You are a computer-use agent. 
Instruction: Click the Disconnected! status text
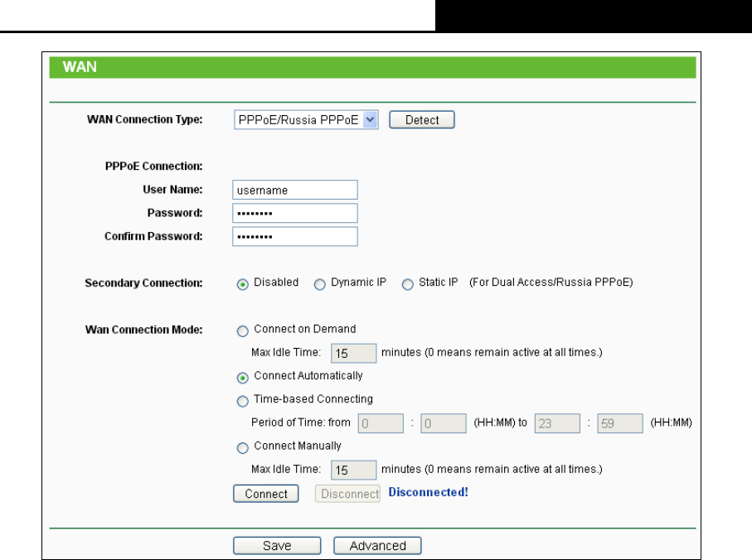tap(429, 492)
